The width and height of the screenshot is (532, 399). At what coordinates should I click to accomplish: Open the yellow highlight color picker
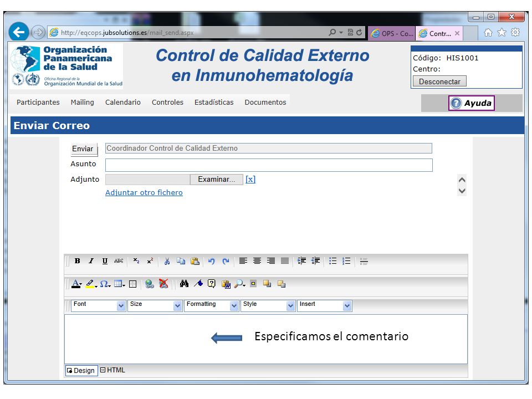[x=91, y=284]
